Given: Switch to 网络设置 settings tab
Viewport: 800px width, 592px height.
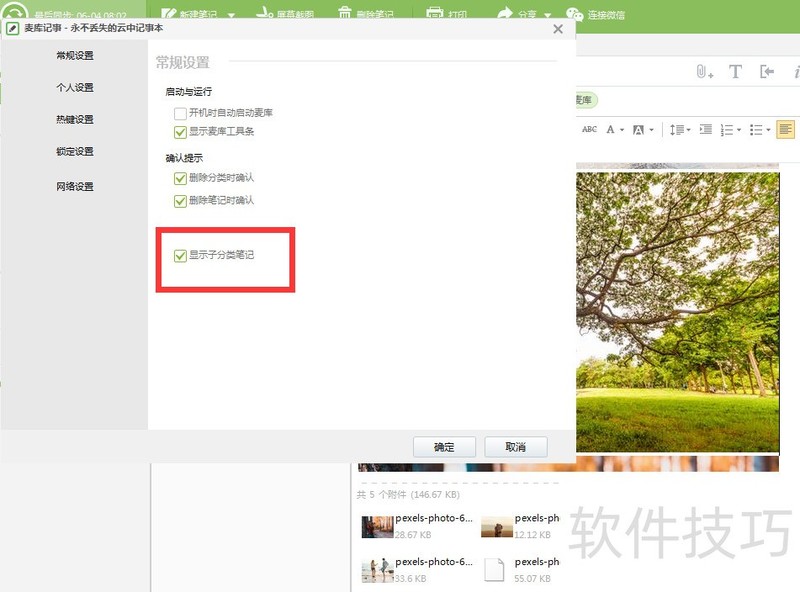Looking at the screenshot, I should 78,186.
